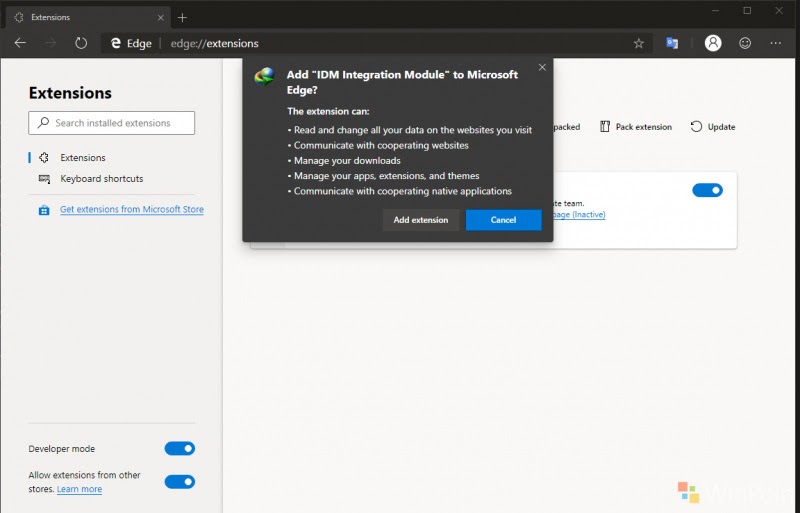Viewport: 800px width, 513px height.
Task: Turn off Developer mode toggle
Action: 180,448
